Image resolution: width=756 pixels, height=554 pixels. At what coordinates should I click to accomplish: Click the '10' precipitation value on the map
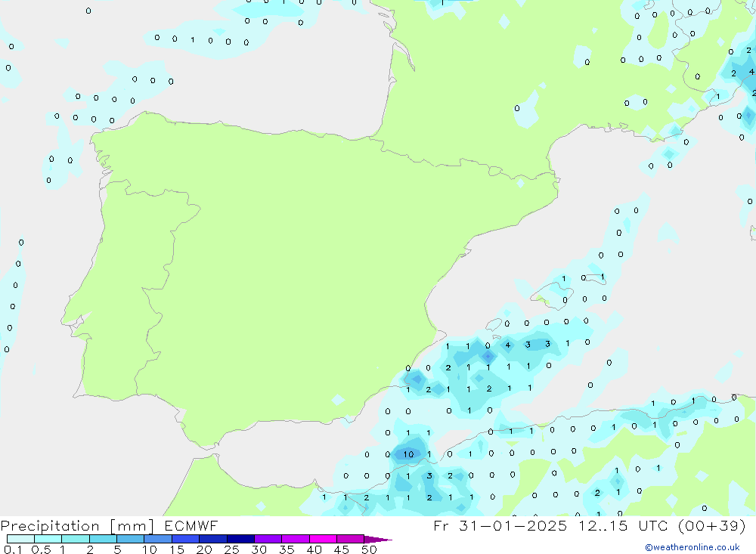click(x=408, y=454)
